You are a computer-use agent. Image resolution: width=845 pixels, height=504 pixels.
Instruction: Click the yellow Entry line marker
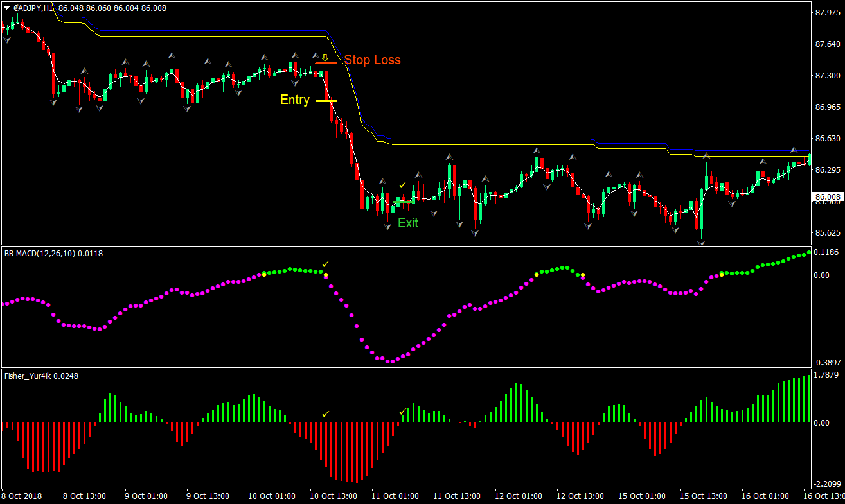(328, 101)
